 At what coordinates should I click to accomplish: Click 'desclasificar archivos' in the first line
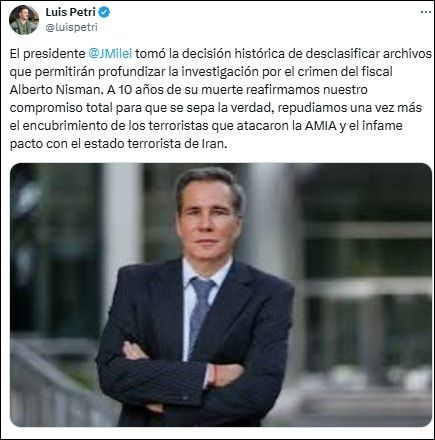point(368,54)
